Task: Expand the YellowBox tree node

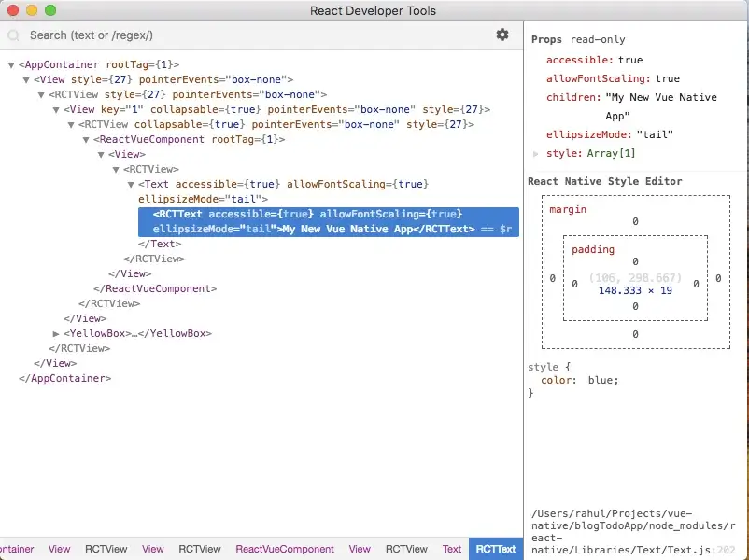Action: (x=56, y=334)
